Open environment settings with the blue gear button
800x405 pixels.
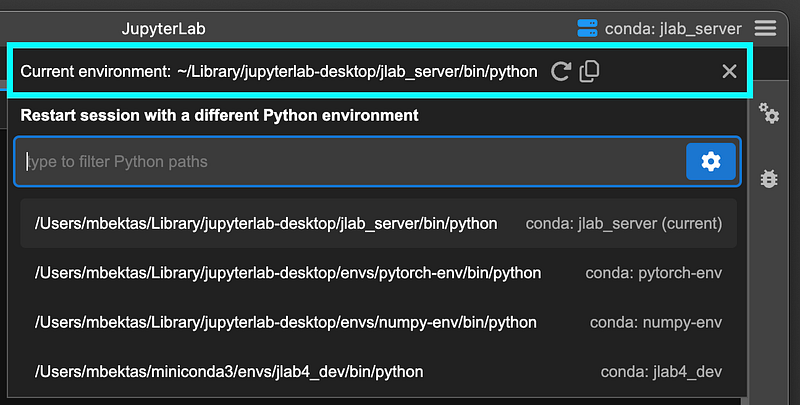point(711,162)
